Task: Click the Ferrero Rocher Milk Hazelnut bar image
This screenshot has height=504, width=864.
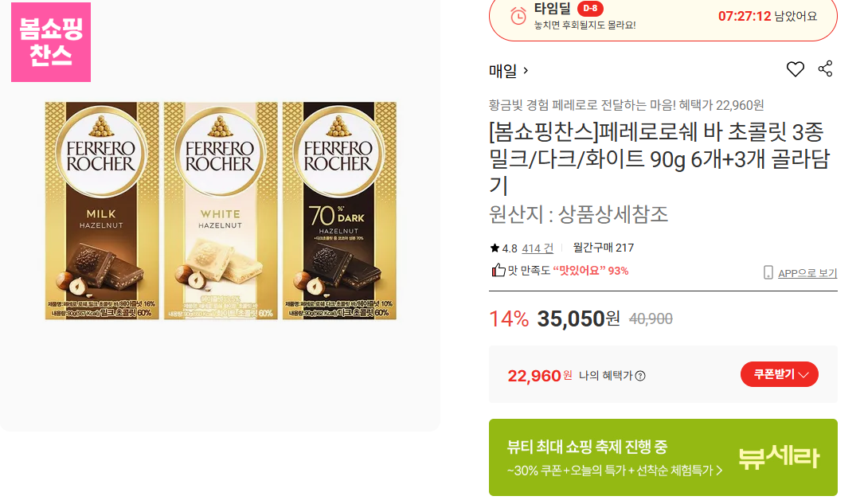Action: click(x=102, y=210)
